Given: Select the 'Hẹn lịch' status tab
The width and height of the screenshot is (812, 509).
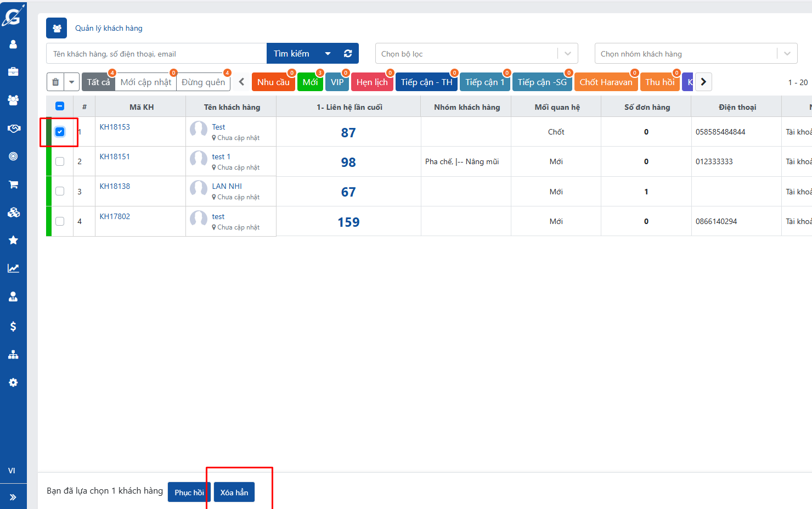Looking at the screenshot, I should pyautogui.click(x=372, y=82).
